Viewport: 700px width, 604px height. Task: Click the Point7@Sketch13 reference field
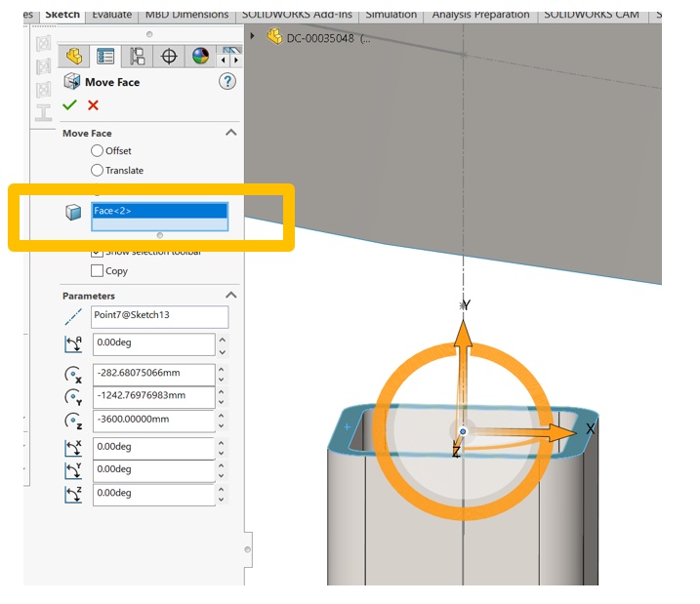point(159,317)
